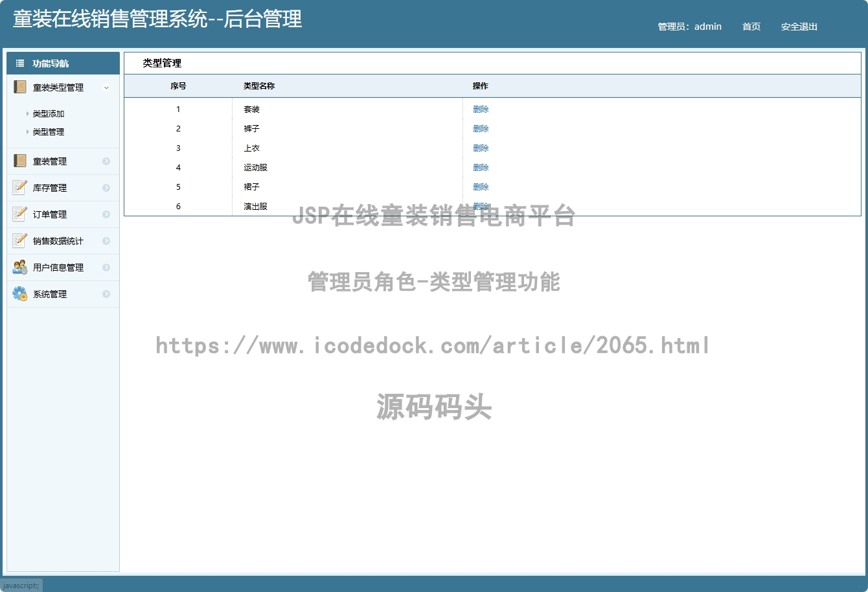Click the 类型名称 column header

259,86
